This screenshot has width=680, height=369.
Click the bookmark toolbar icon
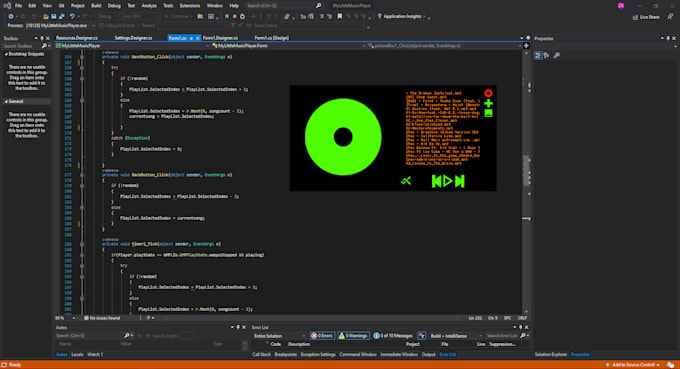[x=340, y=16]
